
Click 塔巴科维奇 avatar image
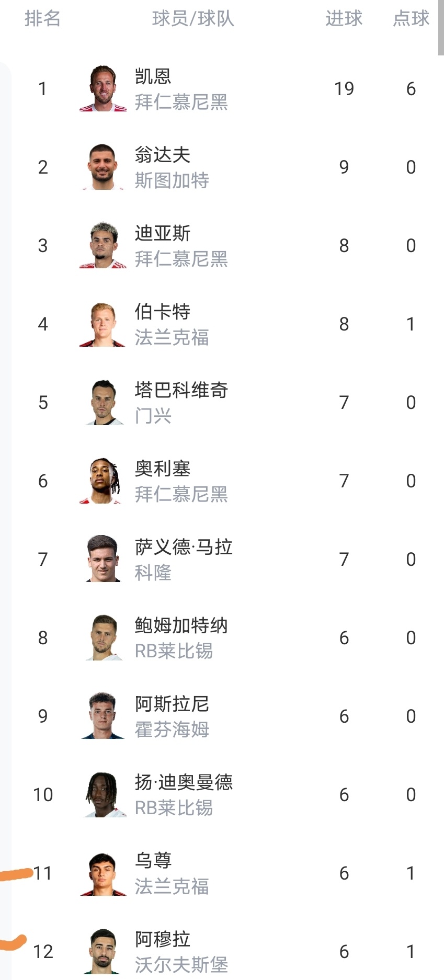[103, 402]
